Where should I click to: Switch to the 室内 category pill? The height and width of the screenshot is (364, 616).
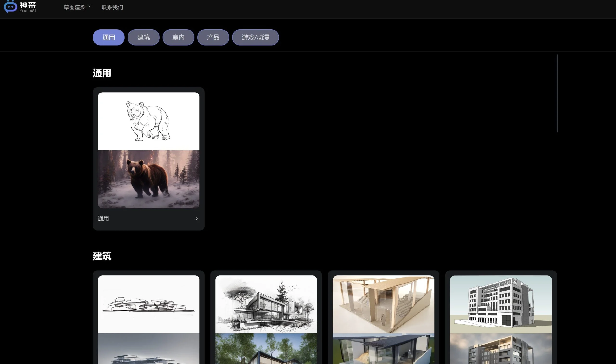(x=178, y=37)
